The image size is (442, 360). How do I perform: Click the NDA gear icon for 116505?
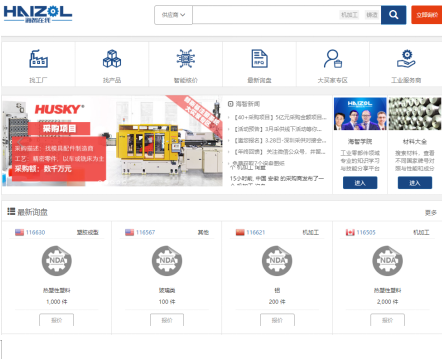[x=387, y=261]
